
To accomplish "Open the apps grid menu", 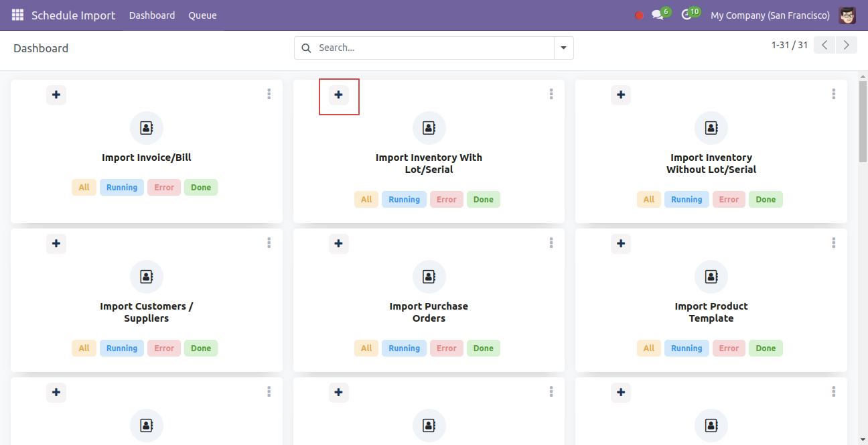I will coord(17,15).
